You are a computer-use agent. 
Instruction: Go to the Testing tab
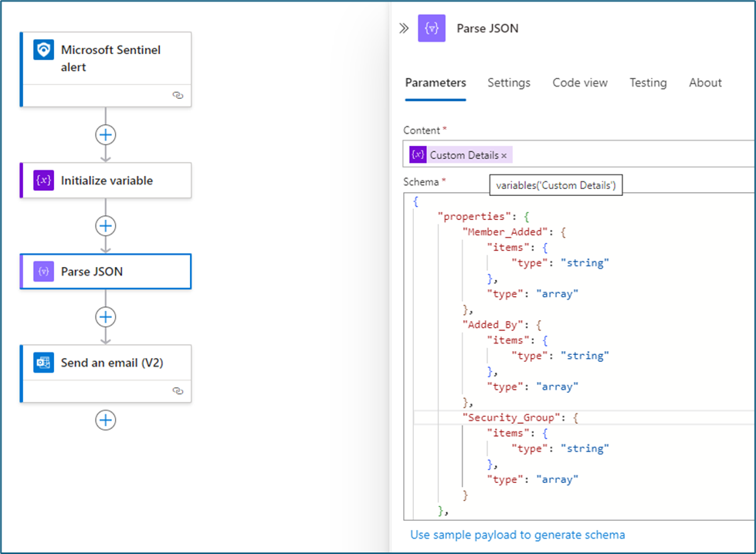point(648,83)
